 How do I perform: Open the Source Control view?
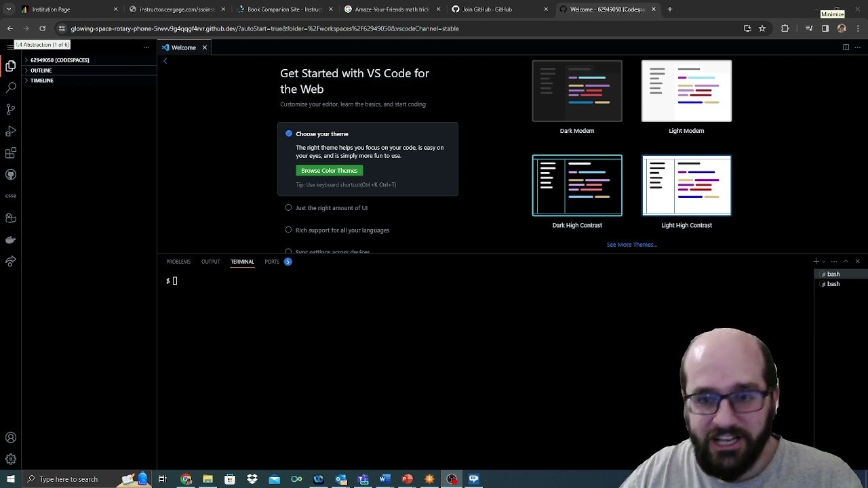[x=10, y=109]
